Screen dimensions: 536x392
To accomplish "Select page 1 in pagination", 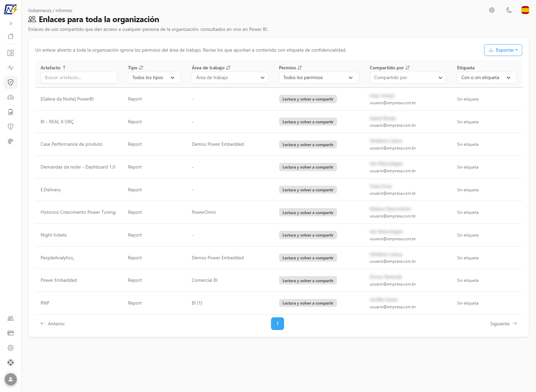I will click(x=277, y=324).
